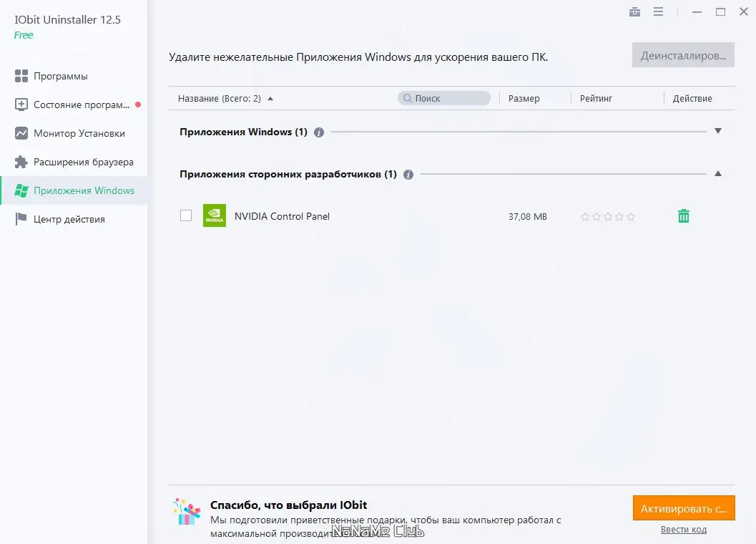Click the Free edition label

pos(24,35)
